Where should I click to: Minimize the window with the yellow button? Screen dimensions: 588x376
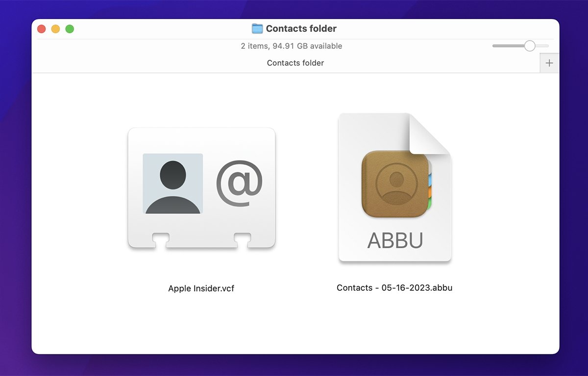[56, 29]
